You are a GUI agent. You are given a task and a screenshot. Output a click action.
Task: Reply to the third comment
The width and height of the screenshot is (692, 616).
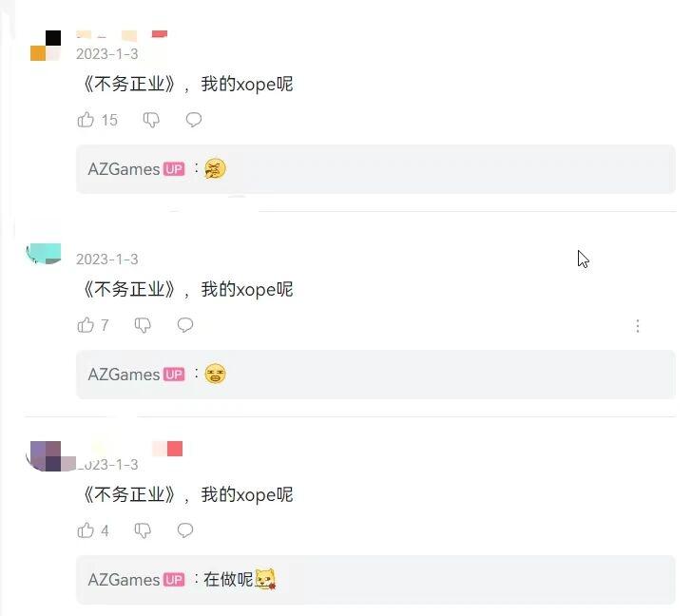[x=185, y=529]
